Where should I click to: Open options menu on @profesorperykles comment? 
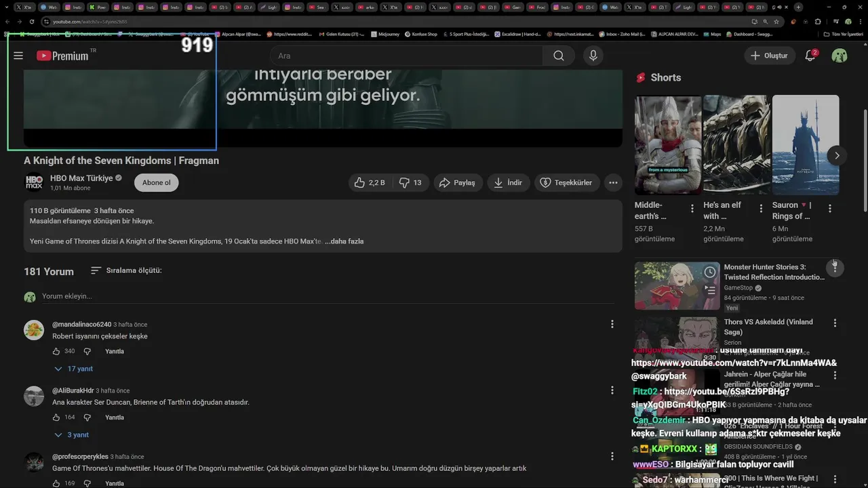coord(612,456)
